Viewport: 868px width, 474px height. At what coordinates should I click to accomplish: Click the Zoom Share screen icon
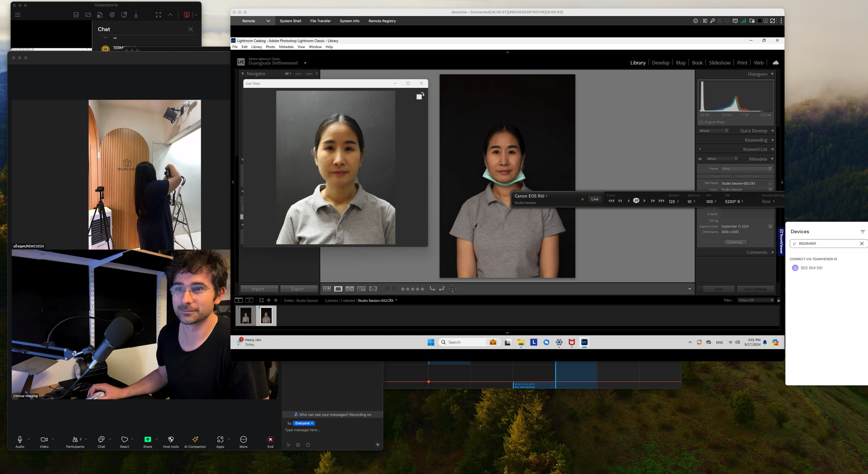click(148, 440)
